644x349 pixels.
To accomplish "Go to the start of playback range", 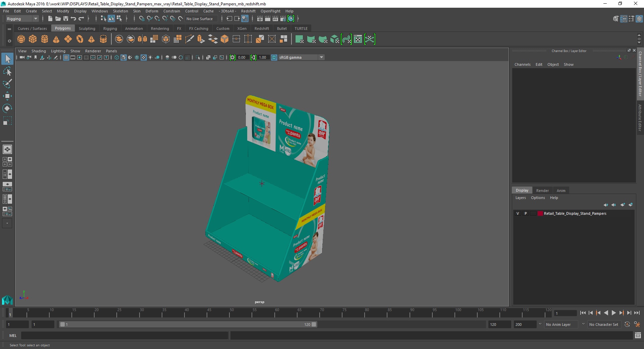I will [583, 313].
